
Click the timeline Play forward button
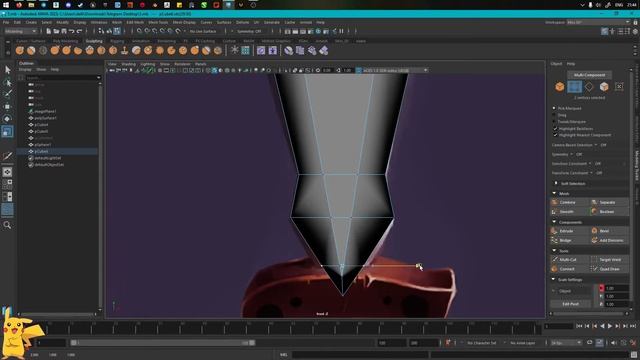[x=610, y=326]
